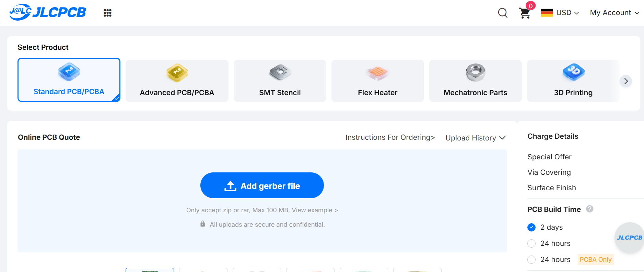This screenshot has width=644, height=272.
Task: Click the gray SMT Stencil icon
Action: [x=280, y=72]
